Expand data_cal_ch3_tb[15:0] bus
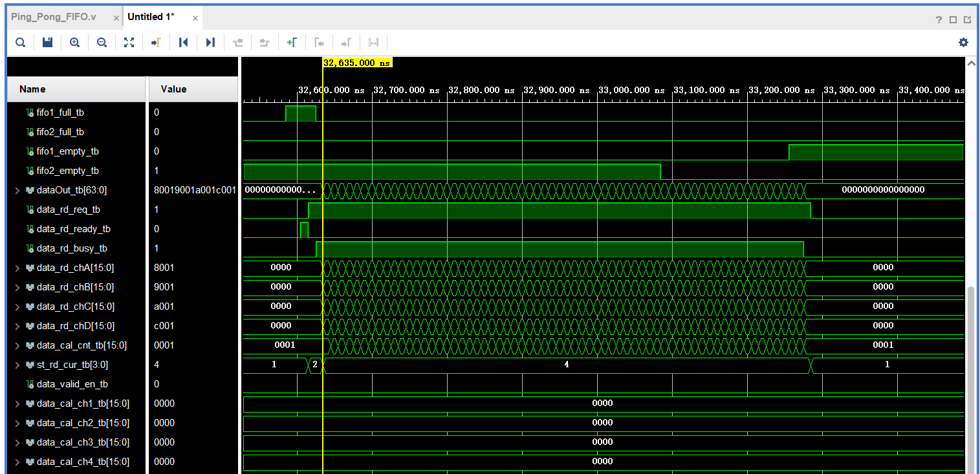 [x=17, y=442]
